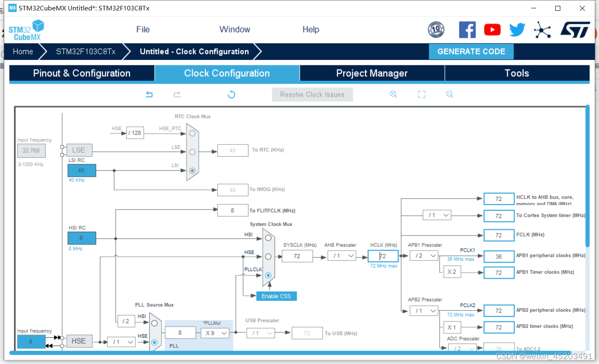Select HSE_RTC in RTC Clock Mux
The image size is (599, 364).
(x=192, y=134)
